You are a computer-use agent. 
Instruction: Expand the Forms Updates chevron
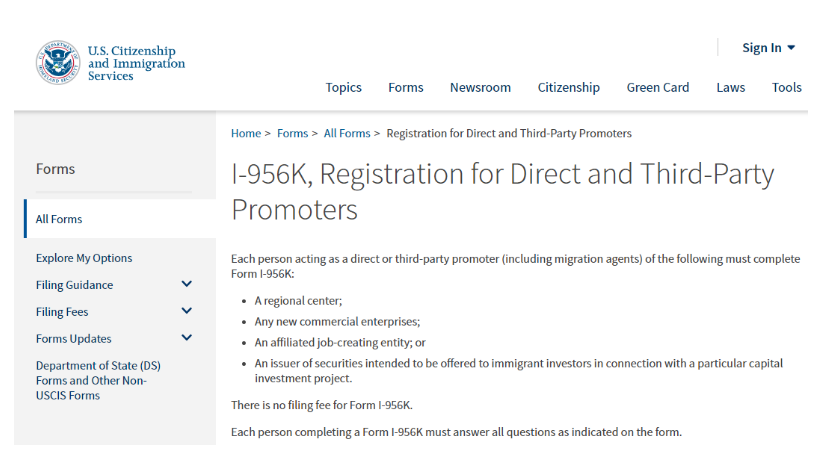coord(186,338)
